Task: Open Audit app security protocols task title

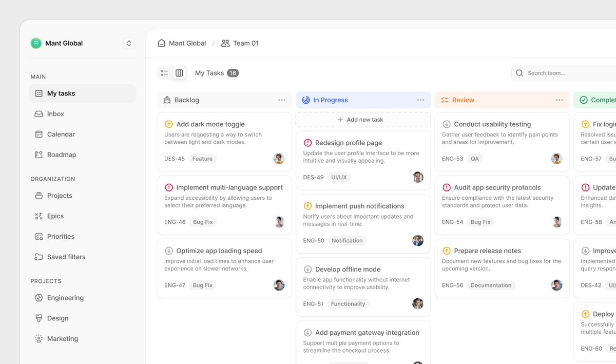Action: click(x=497, y=187)
